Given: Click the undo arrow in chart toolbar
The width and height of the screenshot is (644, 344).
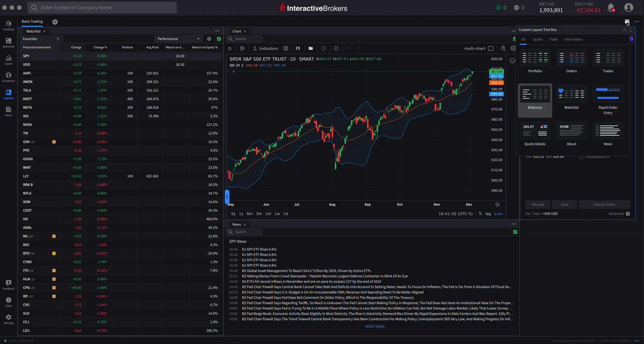Looking at the screenshot, I should (x=348, y=48).
